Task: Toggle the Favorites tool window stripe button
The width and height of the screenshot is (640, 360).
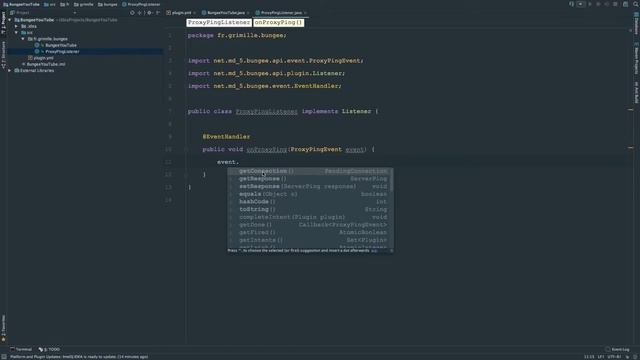Action: 3,328
